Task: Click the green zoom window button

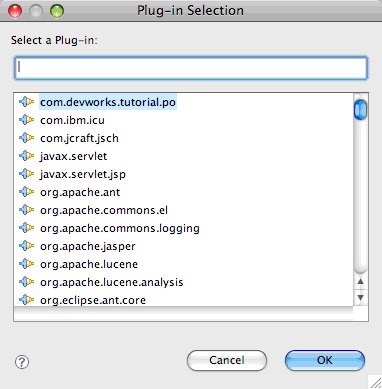Action: (57, 11)
